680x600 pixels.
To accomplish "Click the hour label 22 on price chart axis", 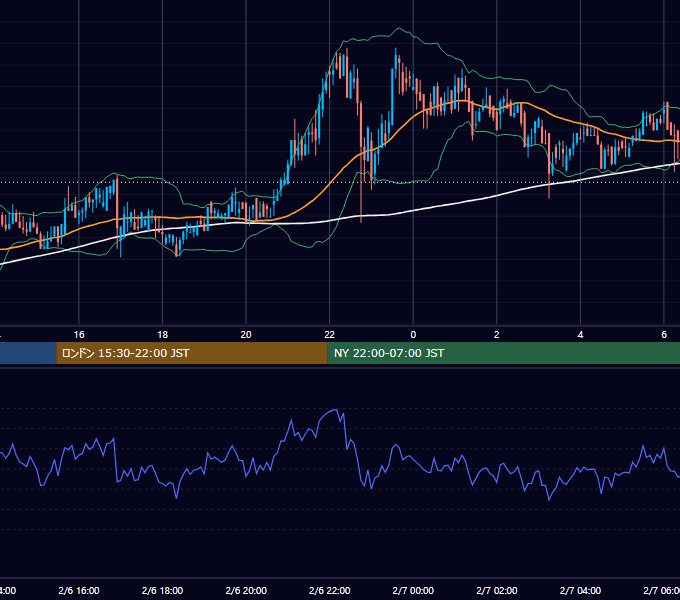I will [x=330, y=335].
